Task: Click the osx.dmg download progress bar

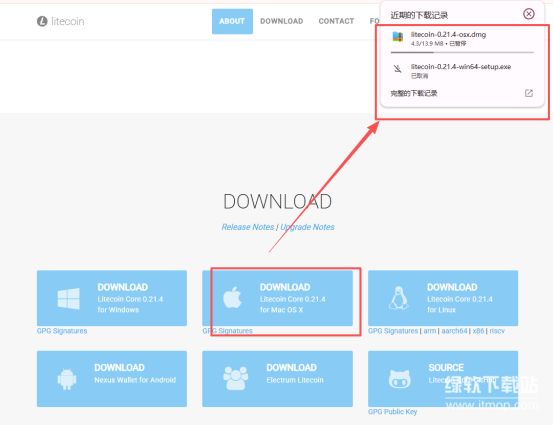Action: [462, 52]
